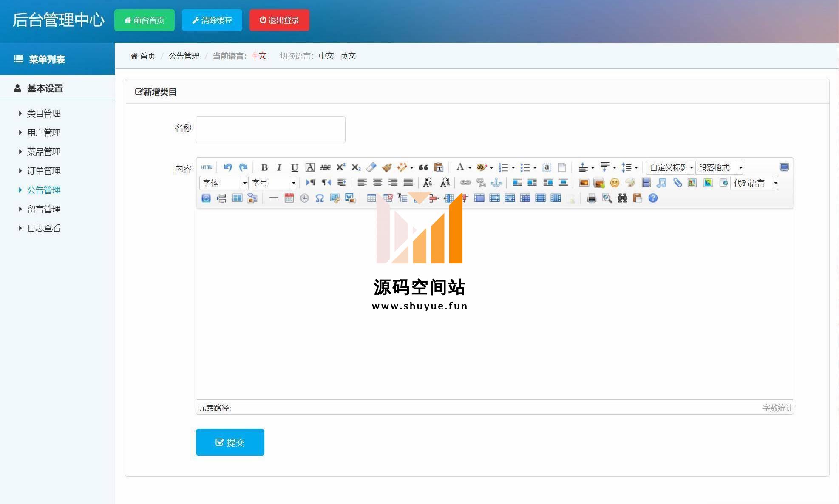Toggle strikethrough formatting

tap(325, 167)
